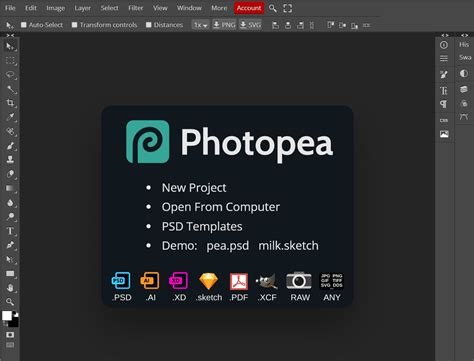Select the Move tool in left toolbar
The width and height of the screenshot is (474, 361).
(10, 46)
